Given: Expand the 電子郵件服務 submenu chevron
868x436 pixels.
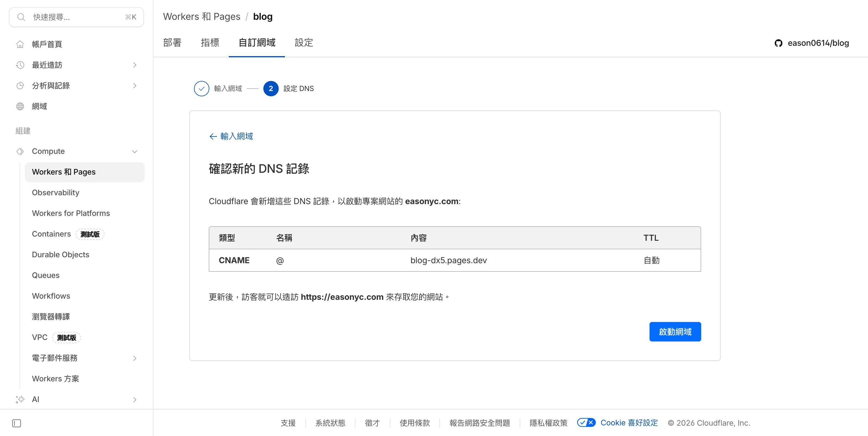Looking at the screenshot, I should pos(135,358).
